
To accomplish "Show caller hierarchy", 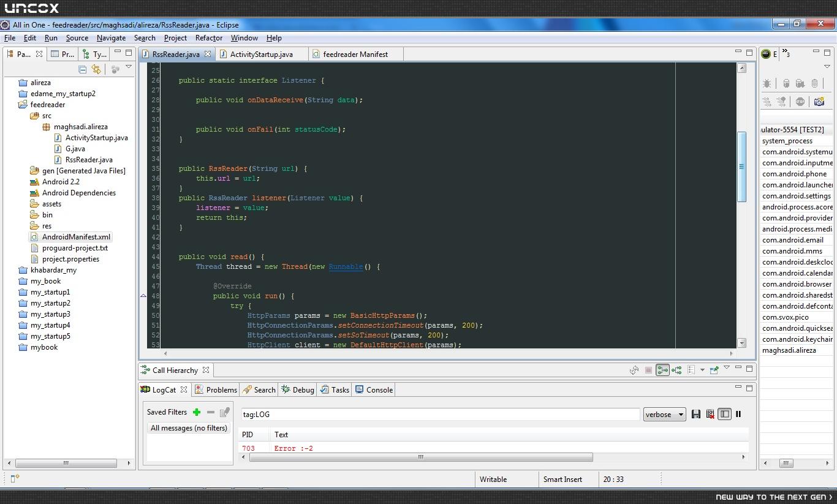I will tap(662, 370).
